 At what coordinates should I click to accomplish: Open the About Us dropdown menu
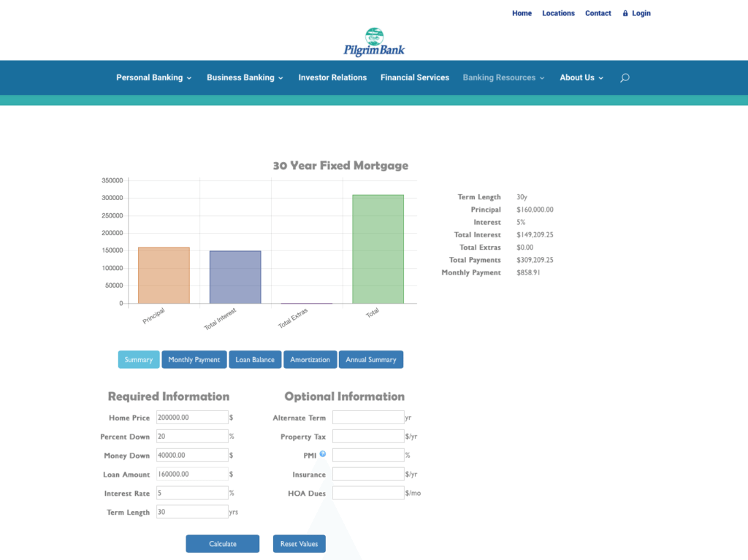pos(581,77)
